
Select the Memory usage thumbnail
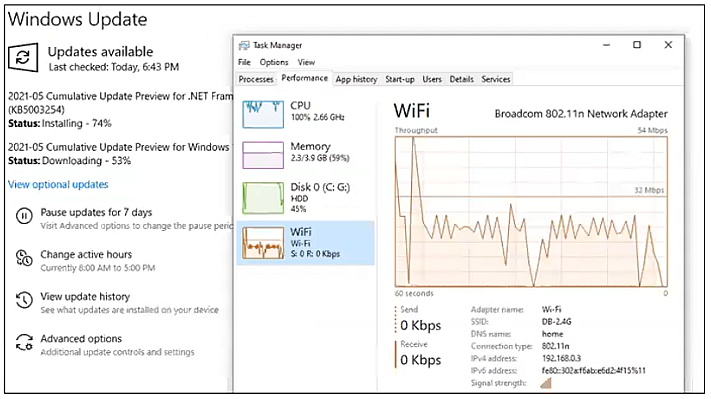[x=263, y=155]
